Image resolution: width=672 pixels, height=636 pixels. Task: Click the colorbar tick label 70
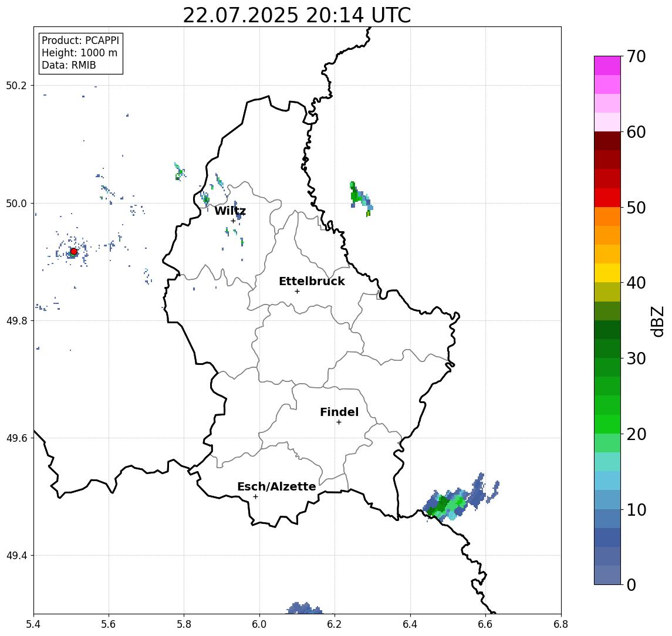pyautogui.click(x=636, y=56)
